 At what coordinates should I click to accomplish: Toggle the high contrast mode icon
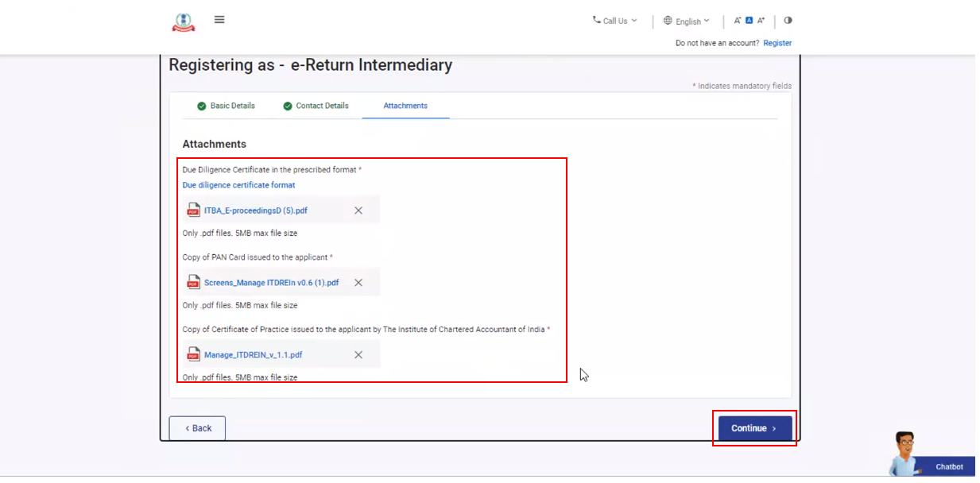[x=788, y=21]
